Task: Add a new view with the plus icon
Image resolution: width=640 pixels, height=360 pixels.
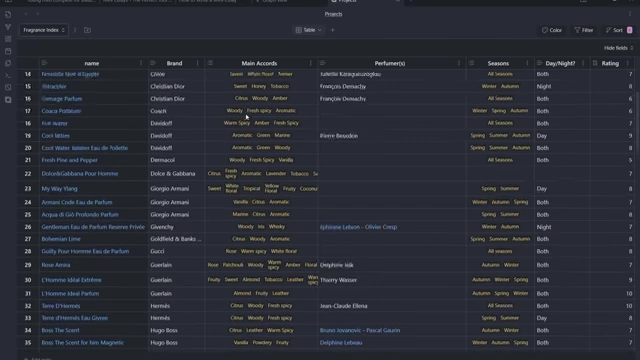Action: tap(333, 30)
